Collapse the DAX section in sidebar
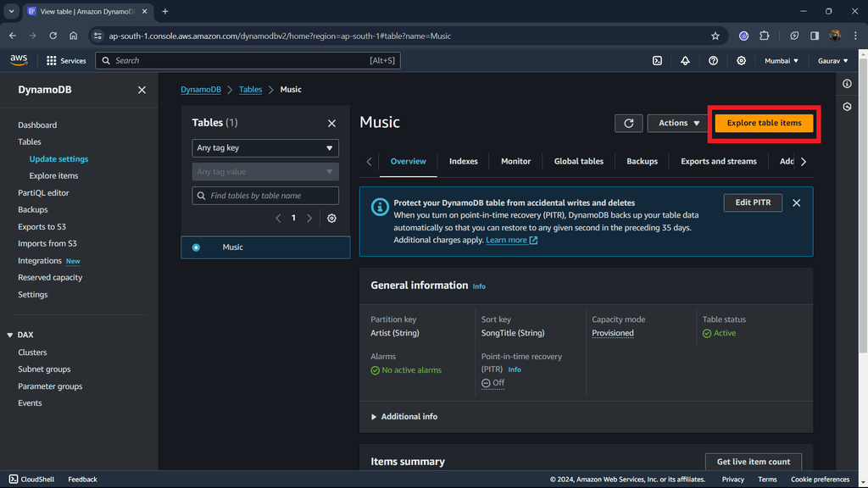The image size is (868, 488). pos(10,335)
